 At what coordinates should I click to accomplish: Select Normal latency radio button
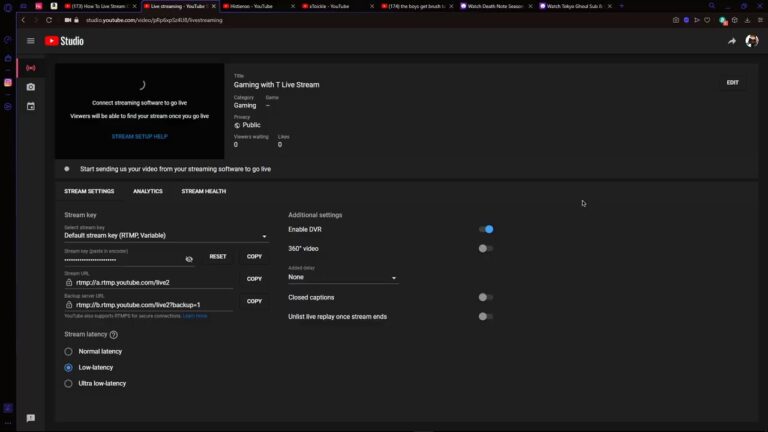[68, 352]
